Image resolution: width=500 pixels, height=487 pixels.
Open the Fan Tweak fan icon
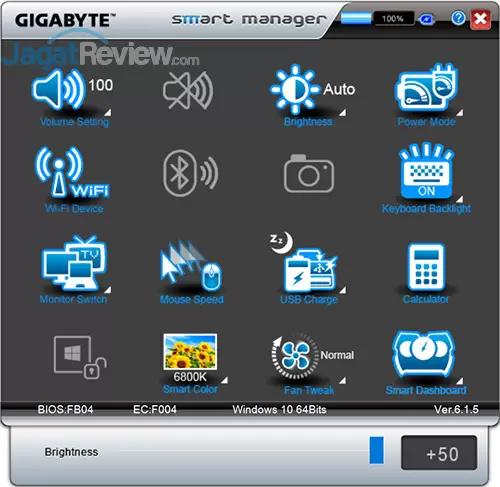(295, 356)
